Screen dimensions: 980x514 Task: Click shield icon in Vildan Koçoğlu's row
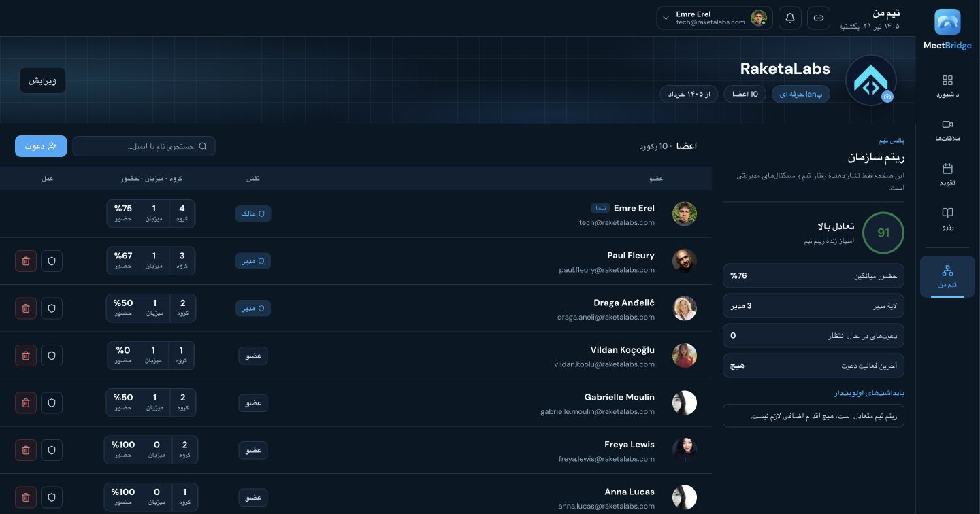click(x=52, y=356)
